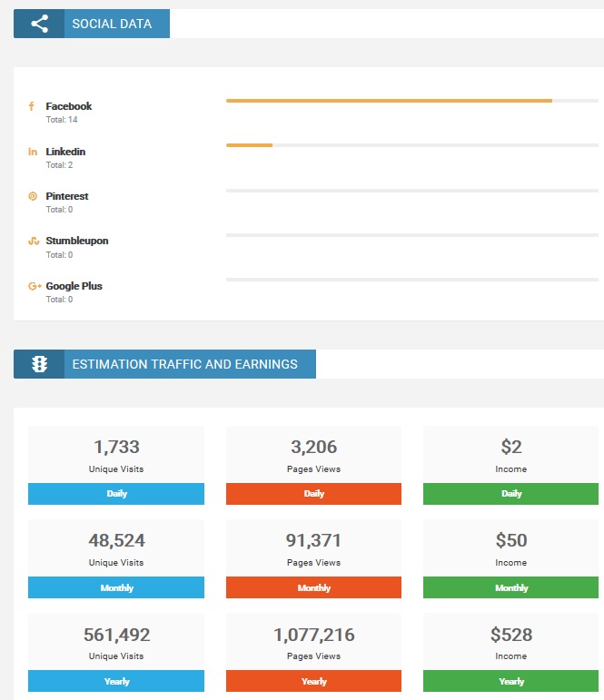Click the blue Yearly Unique Visits bar

coord(116,681)
